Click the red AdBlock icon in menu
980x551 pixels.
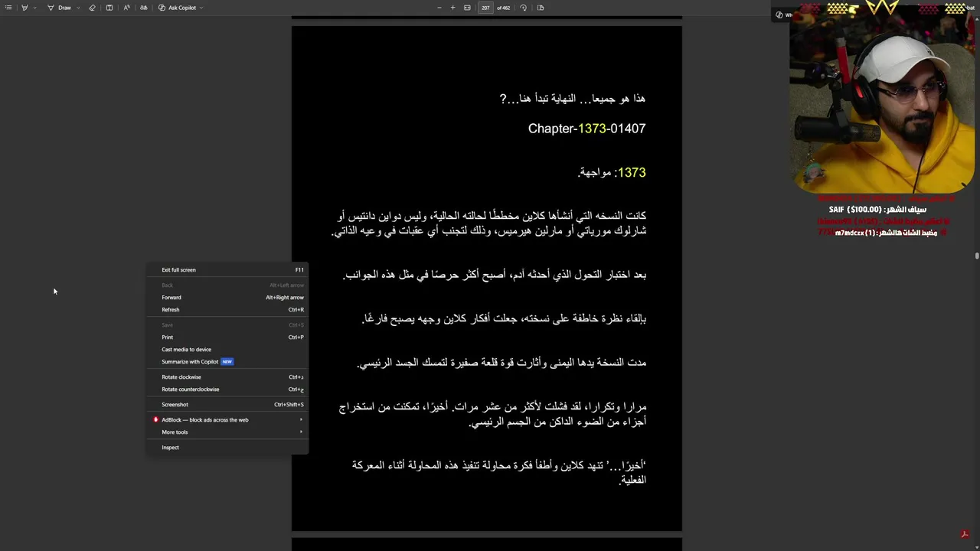[155, 420]
